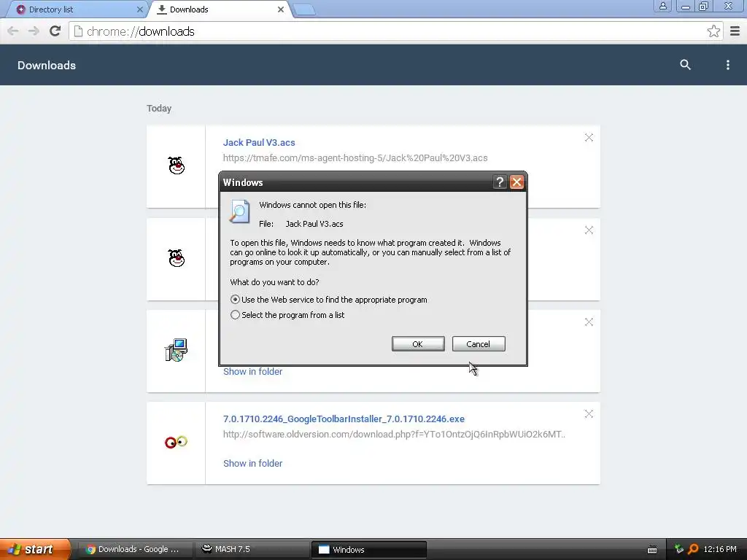The width and height of the screenshot is (747, 560).
Task: Click the orange magnifier system tray icon
Action: (x=693, y=549)
